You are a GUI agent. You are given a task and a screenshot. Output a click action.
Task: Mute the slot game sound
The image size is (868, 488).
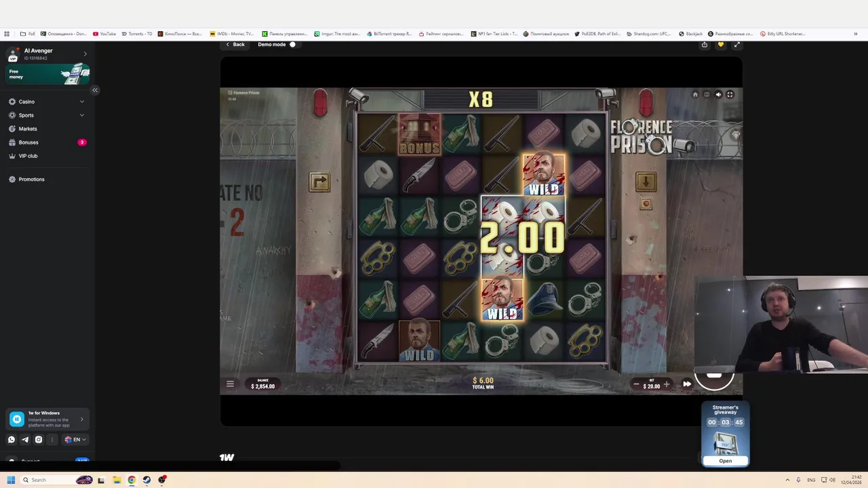718,95
